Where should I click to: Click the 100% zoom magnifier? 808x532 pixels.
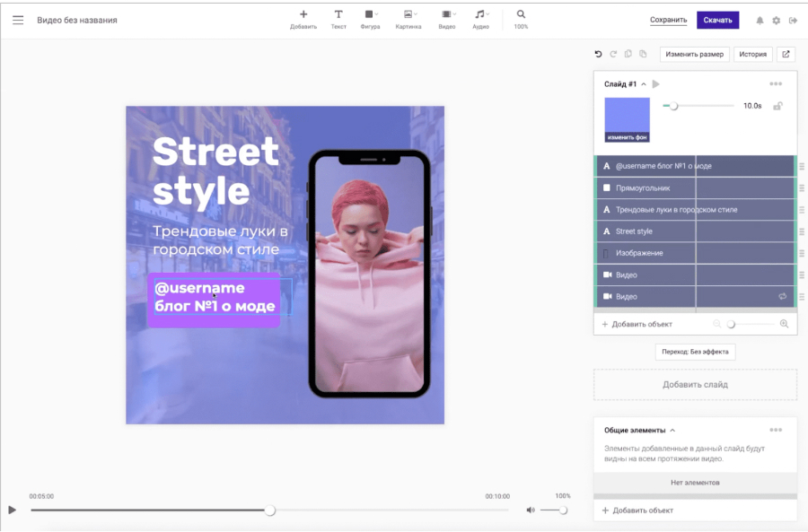(521, 19)
